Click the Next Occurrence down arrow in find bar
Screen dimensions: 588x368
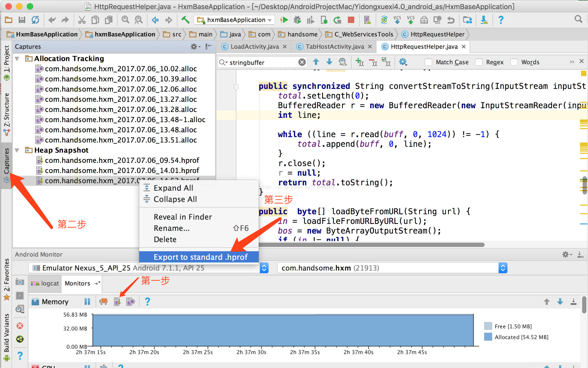[x=329, y=62]
